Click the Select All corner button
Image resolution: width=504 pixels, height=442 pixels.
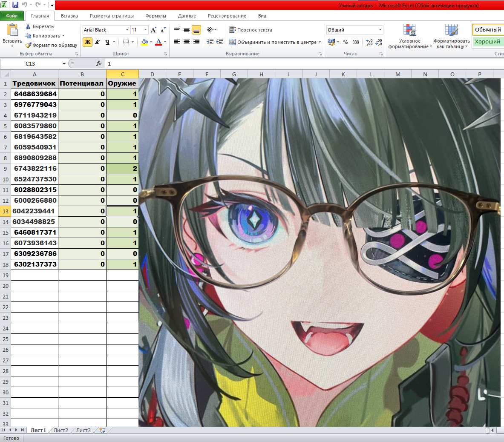click(x=5, y=74)
